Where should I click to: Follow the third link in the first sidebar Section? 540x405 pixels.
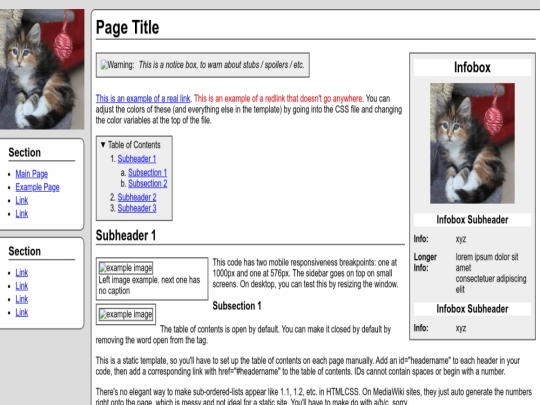tap(22, 200)
